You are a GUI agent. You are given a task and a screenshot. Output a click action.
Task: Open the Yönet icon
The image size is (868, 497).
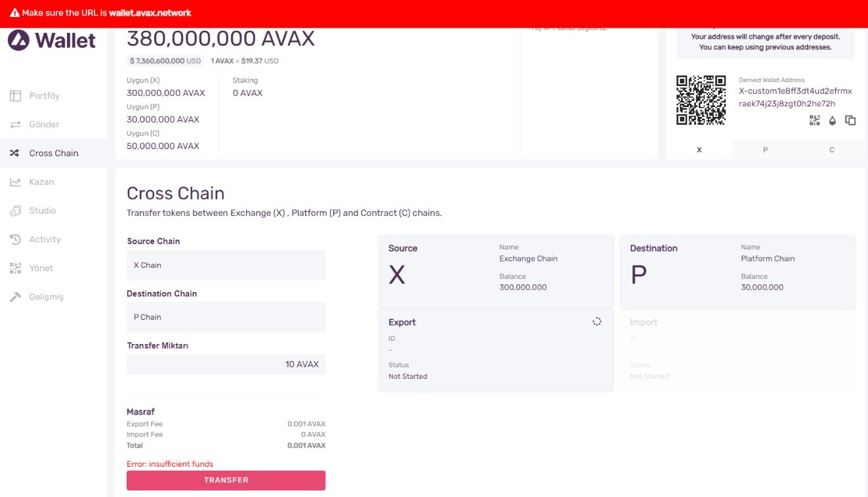point(16,268)
